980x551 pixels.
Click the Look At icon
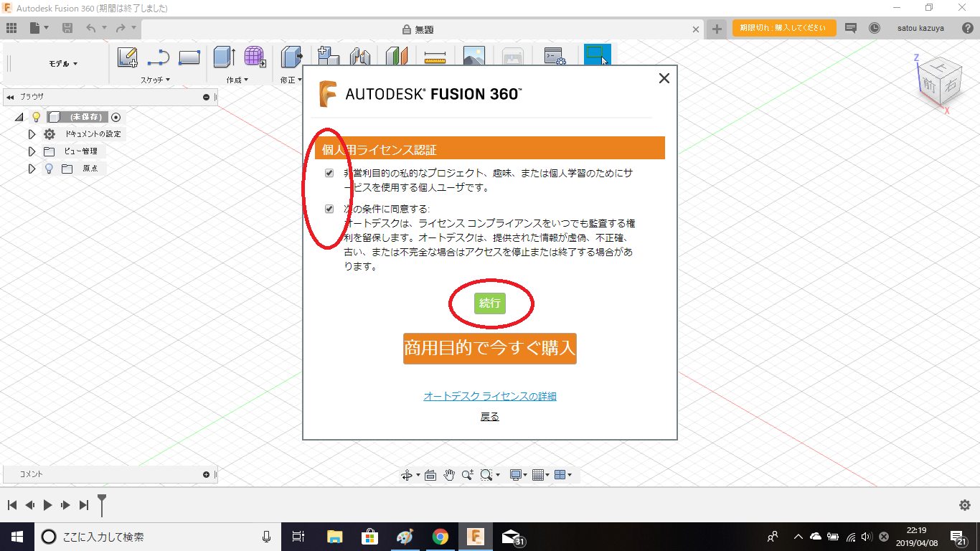[x=430, y=475]
